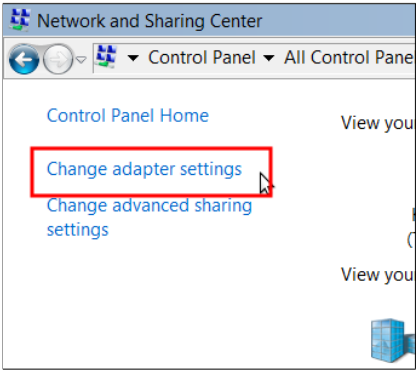Click empty area below the left navigation links
This screenshot has width=417, height=370.
[x=150, y=300]
